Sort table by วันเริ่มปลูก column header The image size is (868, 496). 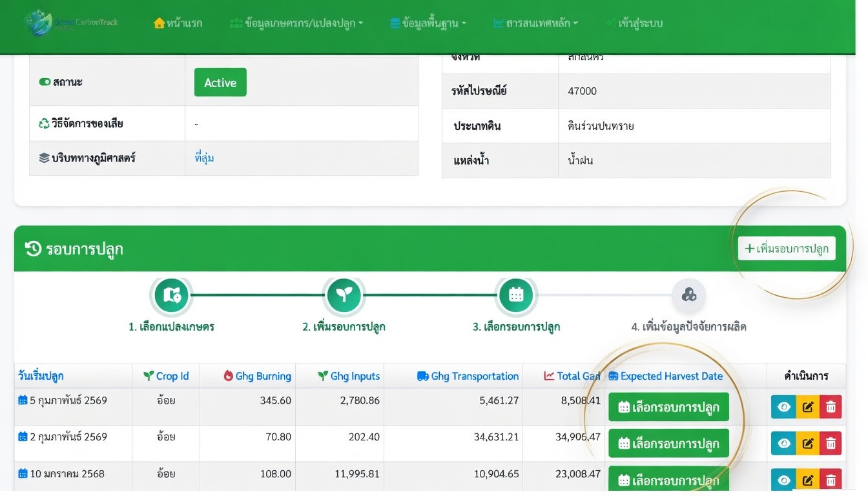(x=41, y=376)
